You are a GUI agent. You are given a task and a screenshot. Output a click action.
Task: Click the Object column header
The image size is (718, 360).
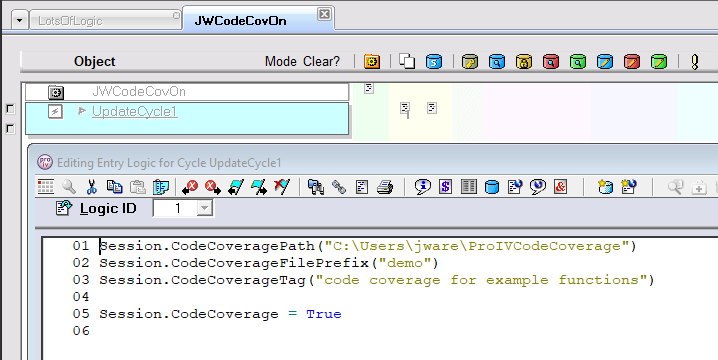tap(94, 61)
